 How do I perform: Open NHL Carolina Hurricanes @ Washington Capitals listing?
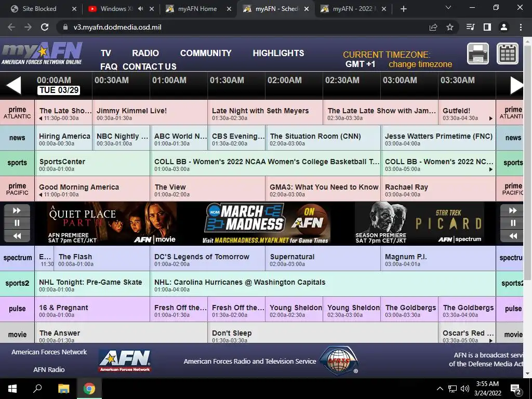[323, 284]
